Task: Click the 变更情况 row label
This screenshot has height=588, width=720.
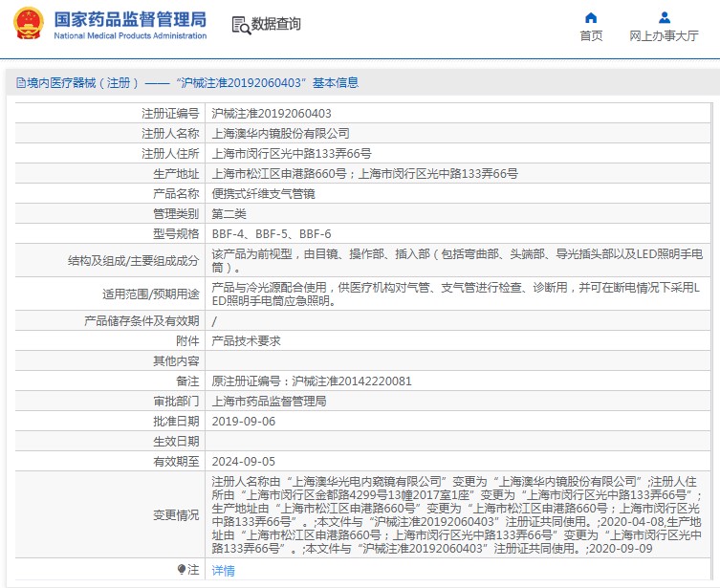Action: pyautogui.click(x=176, y=515)
